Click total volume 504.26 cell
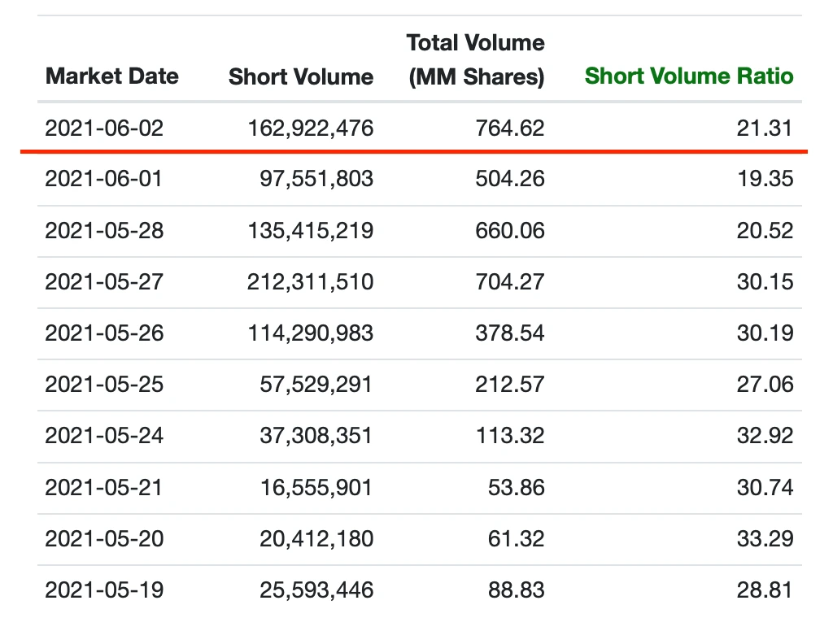 coord(509,179)
